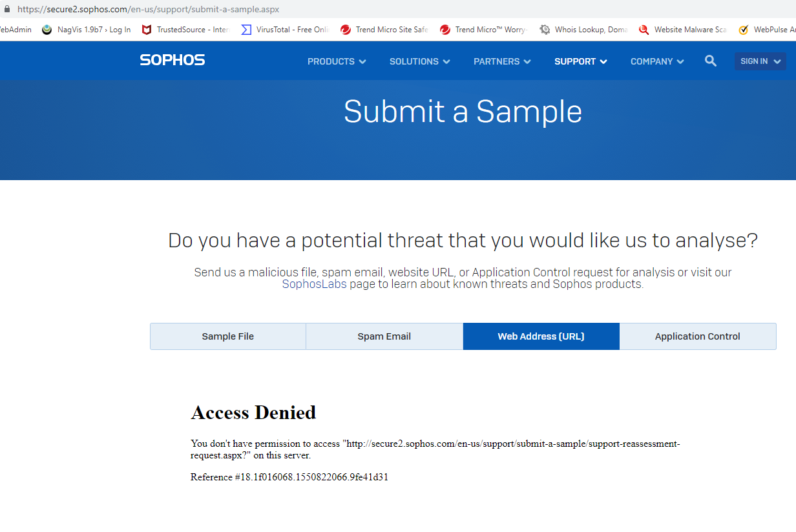Open the Company navigation menu
This screenshot has height=532, width=796.
(x=657, y=61)
